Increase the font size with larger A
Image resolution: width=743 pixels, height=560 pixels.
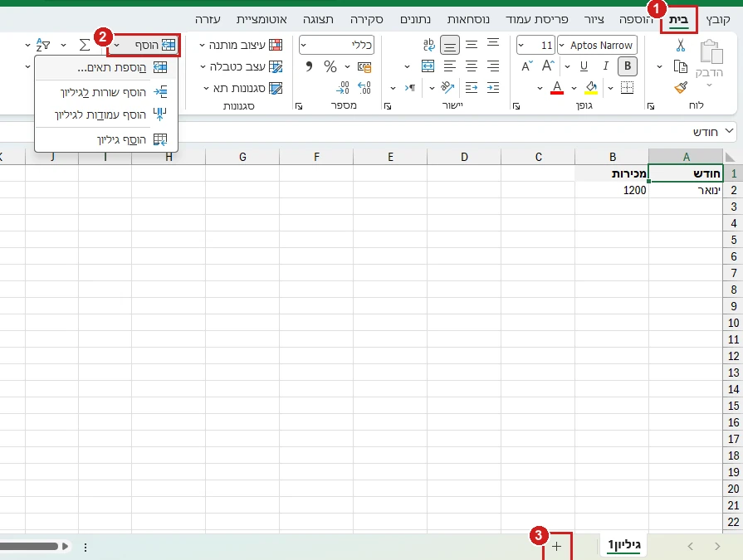pyautogui.click(x=548, y=66)
